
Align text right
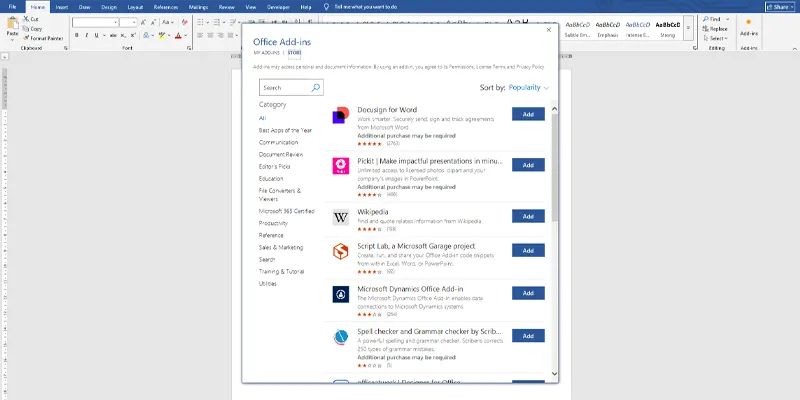coord(220,35)
